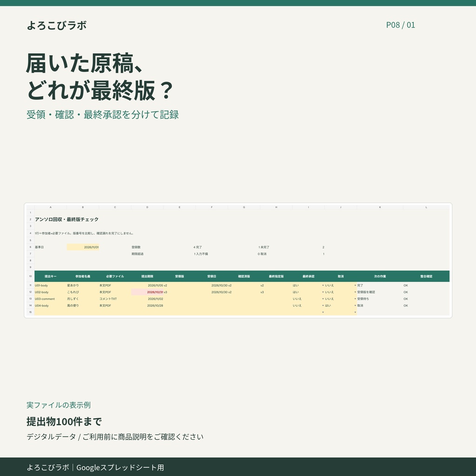Click the 期限超過 label cell
Viewport: 476px width, 476px height.
coord(147,254)
